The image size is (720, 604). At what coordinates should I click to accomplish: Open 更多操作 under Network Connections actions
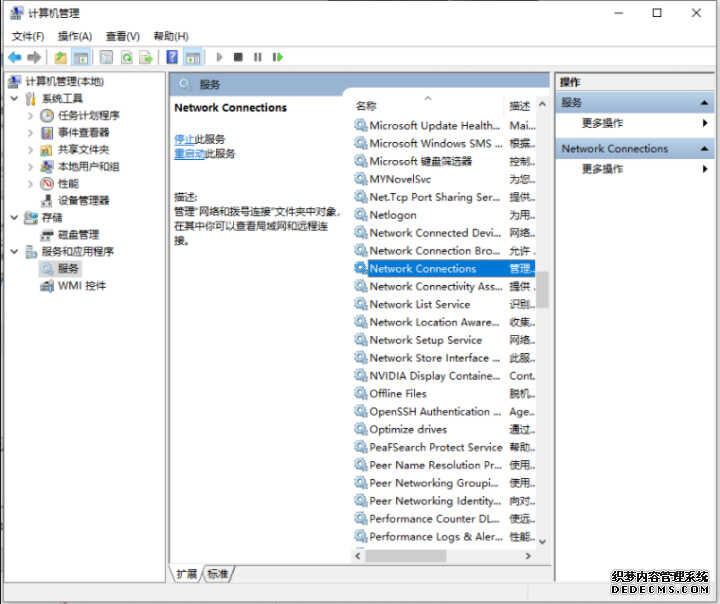[x=602, y=169]
